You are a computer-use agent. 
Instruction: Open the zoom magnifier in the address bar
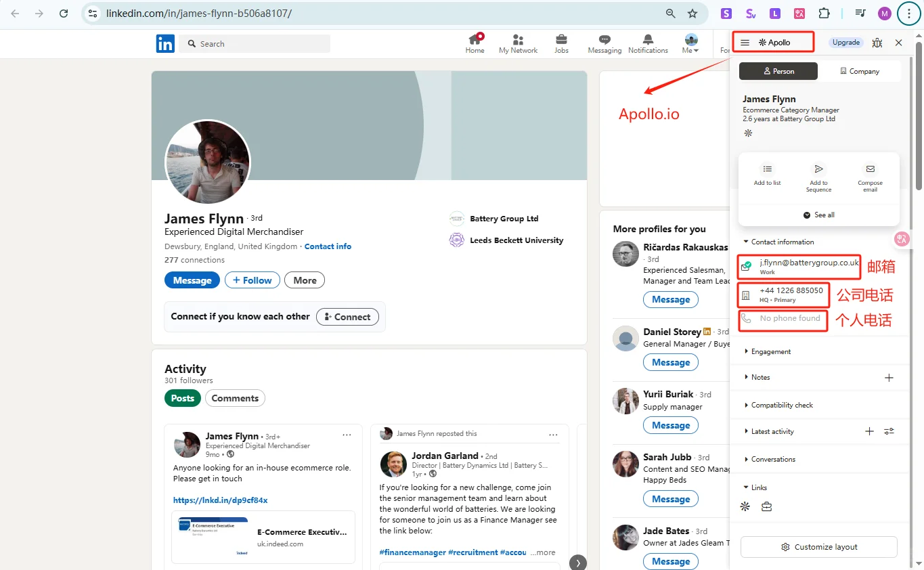click(x=671, y=14)
